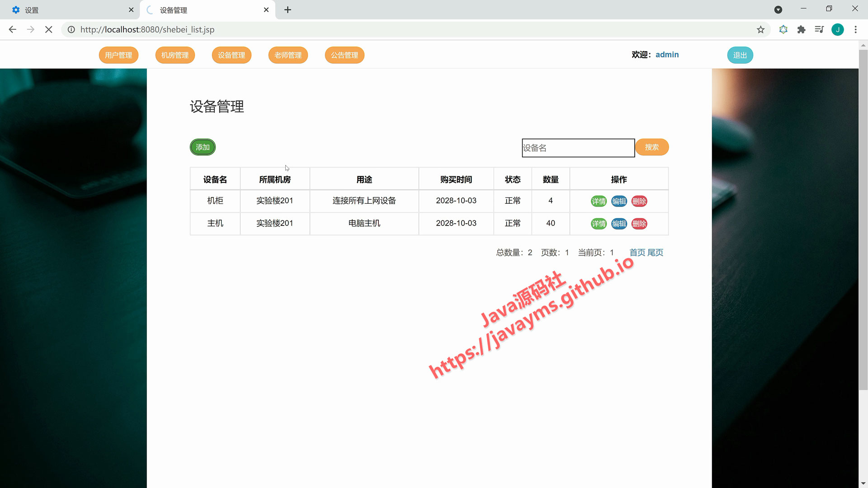Open the media control playlist icon

pyautogui.click(x=819, y=29)
